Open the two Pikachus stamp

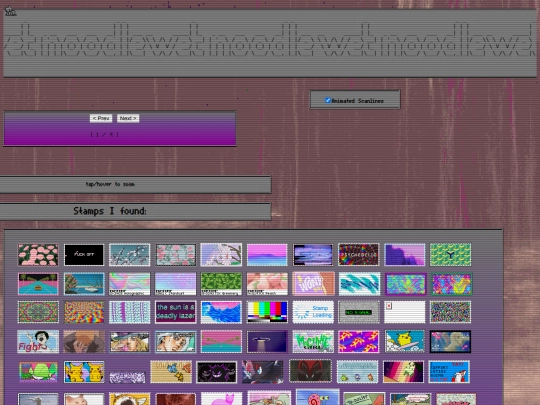[x=84, y=372]
